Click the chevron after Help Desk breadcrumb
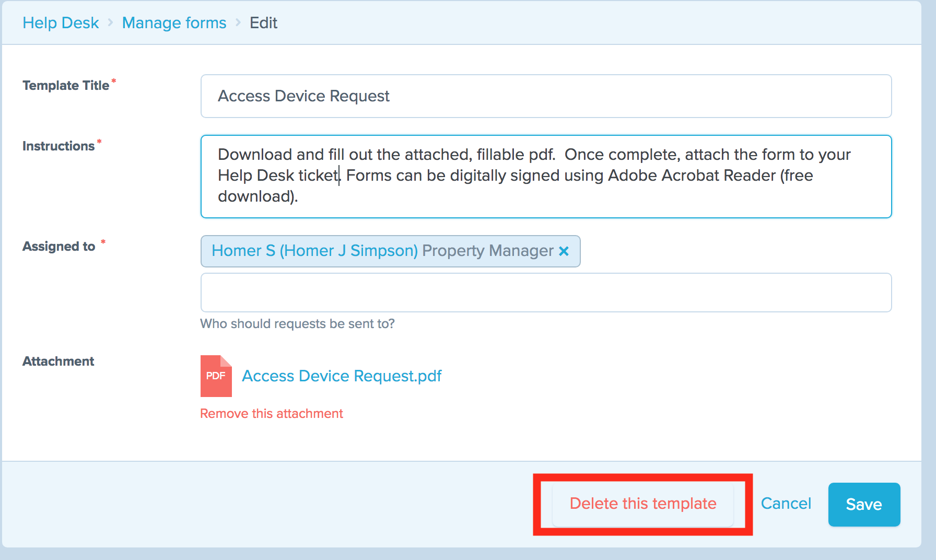Image resolution: width=936 pixels, height=560 pixels. pos(110,22)
